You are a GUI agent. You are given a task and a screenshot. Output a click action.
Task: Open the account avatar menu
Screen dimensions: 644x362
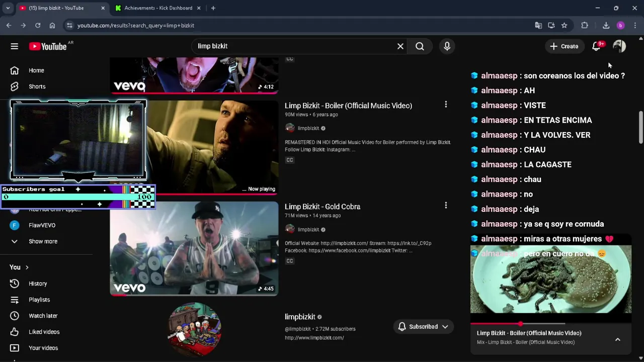click(619, 46)
